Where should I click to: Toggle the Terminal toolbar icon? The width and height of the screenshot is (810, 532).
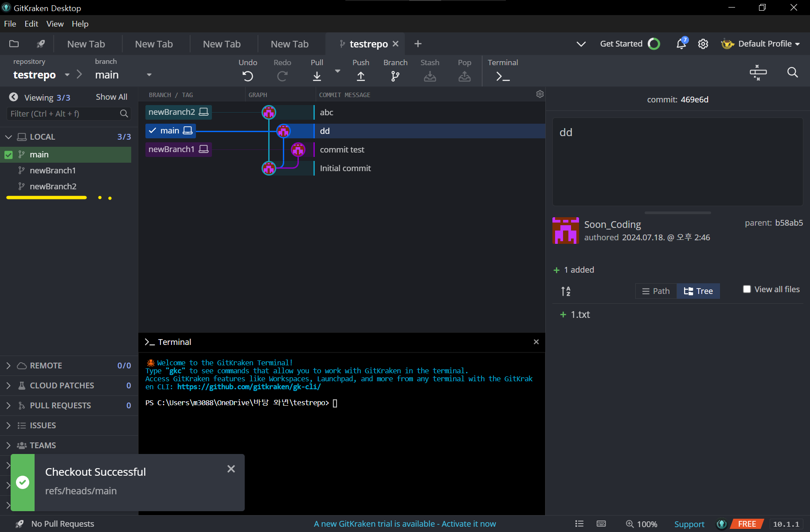pyautogui.click(x=503, y=76)
